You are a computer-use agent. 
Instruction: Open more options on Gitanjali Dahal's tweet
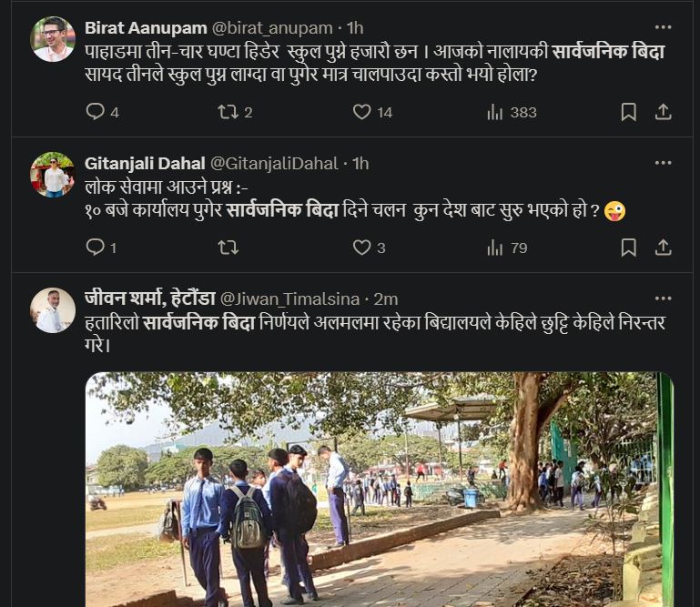664,163
